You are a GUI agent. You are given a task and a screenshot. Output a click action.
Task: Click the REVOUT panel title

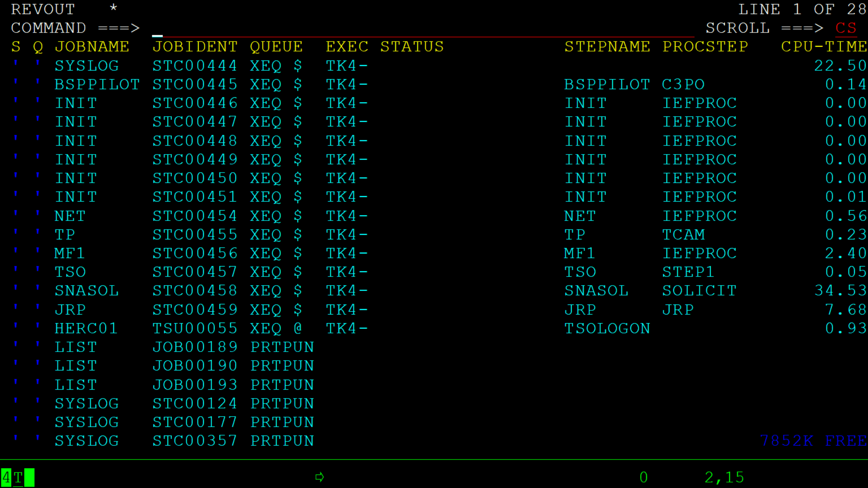[43, 9]
